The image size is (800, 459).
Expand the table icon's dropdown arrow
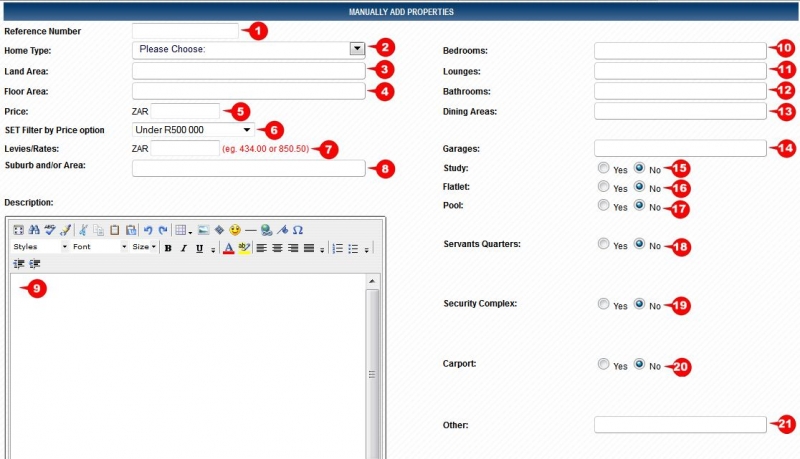pos(190,232)
